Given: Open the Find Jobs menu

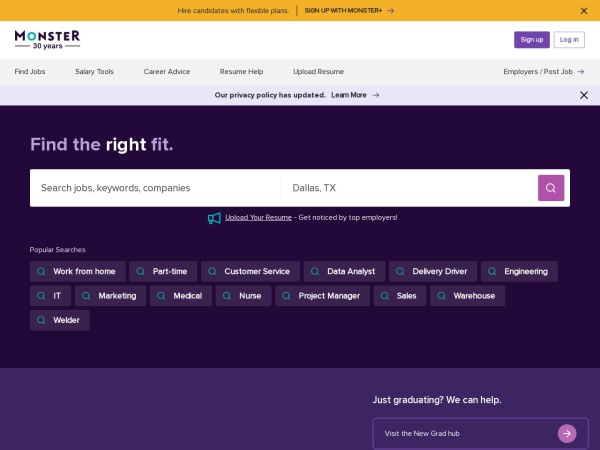Looking at the screenshot, I should point(30,72).
